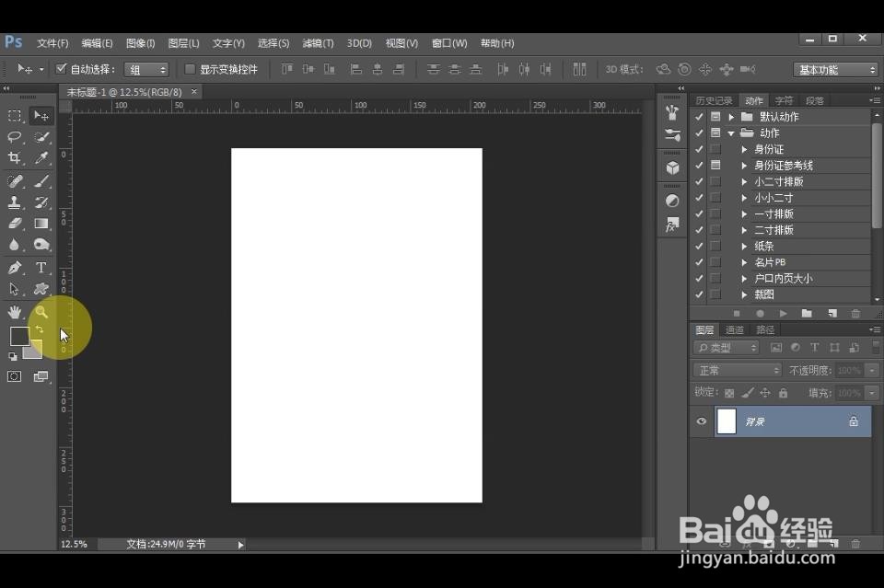Open status bar info arrow menu
The image size is (884, 588).
[x=240, y=545]
